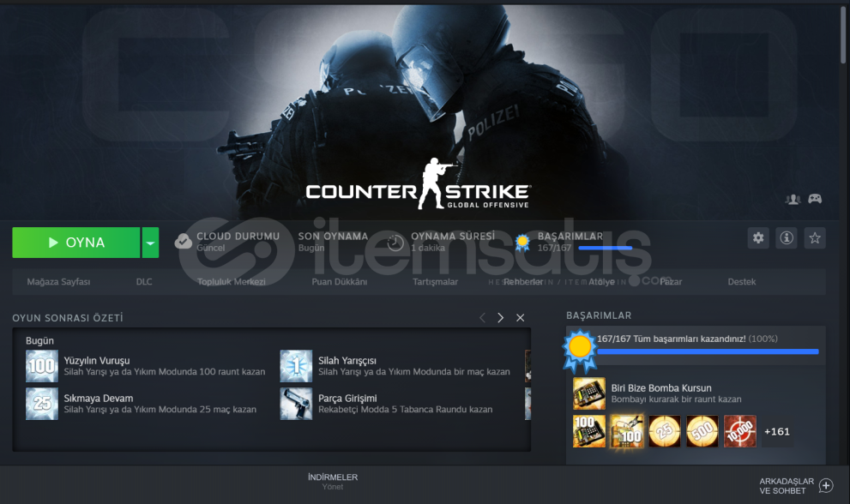The width and height of the screenshot is (850, 504).
Task: Open the Arkadaşlar ve Sohbet plus icon
Action: pyautogui.click(x=826, y=486)
